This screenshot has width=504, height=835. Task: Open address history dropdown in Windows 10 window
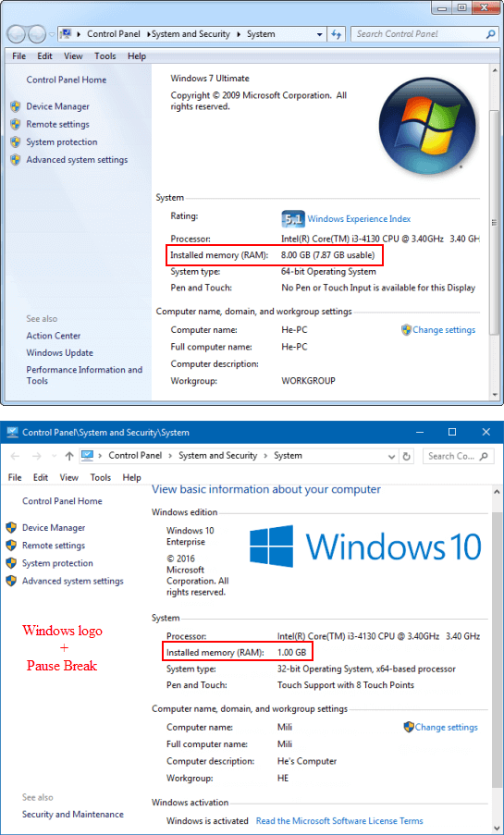392,457
